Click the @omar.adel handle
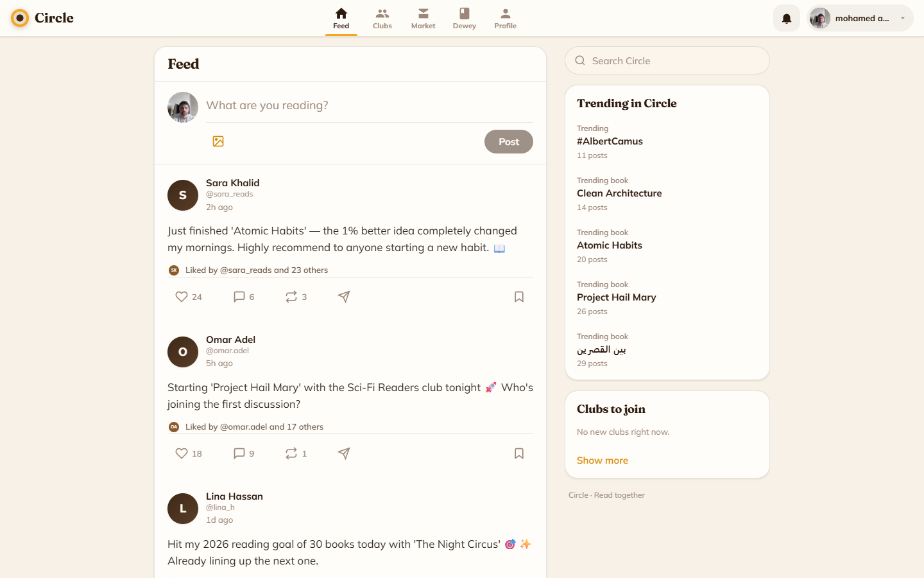Screen dimensions: 924x578 click(x=227, y=351)
